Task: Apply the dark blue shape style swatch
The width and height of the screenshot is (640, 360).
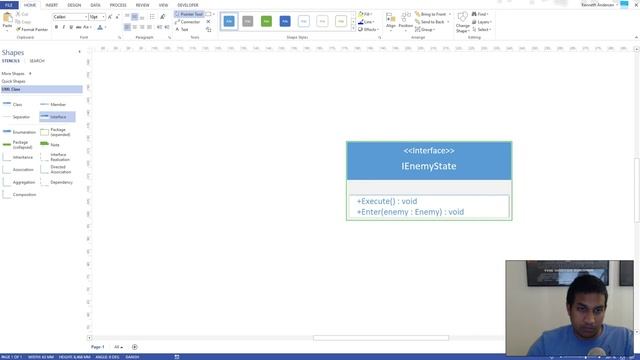Action: pos(285,21)
